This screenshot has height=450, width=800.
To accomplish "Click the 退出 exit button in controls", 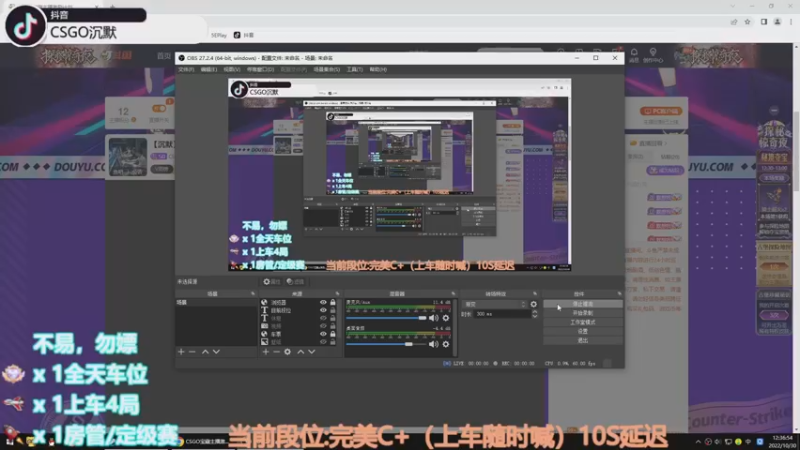I will click(583, 340).
